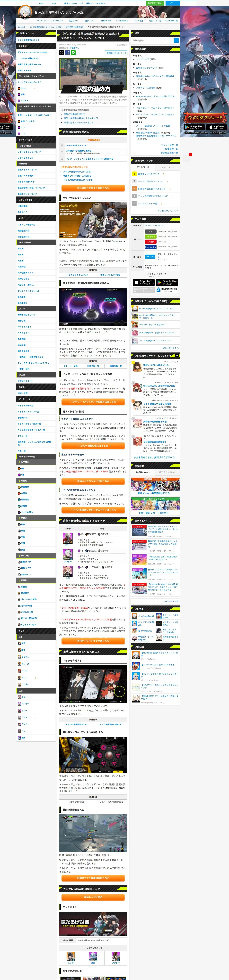Open 朱鳶の評価とおすすめビルド ranking entry
Screen dimensions: 229x980
[x=152, y=189]
